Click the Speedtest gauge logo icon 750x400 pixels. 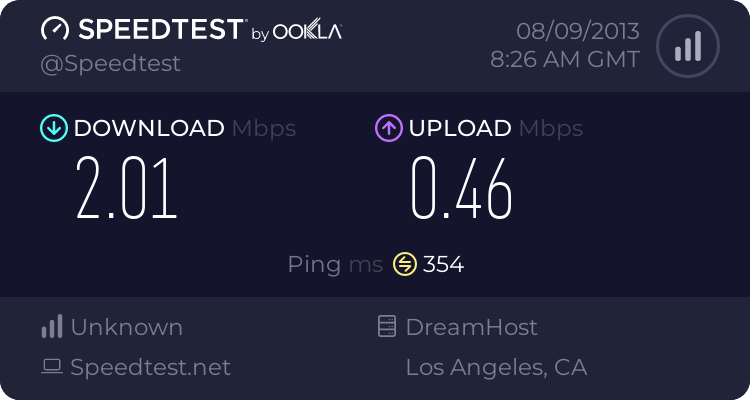(x=54, y=30)
